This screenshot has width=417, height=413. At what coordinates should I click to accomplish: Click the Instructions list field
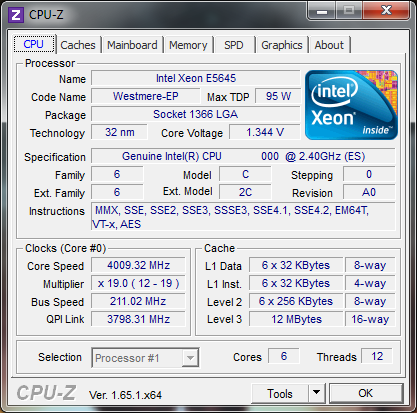tap(243, 217)
